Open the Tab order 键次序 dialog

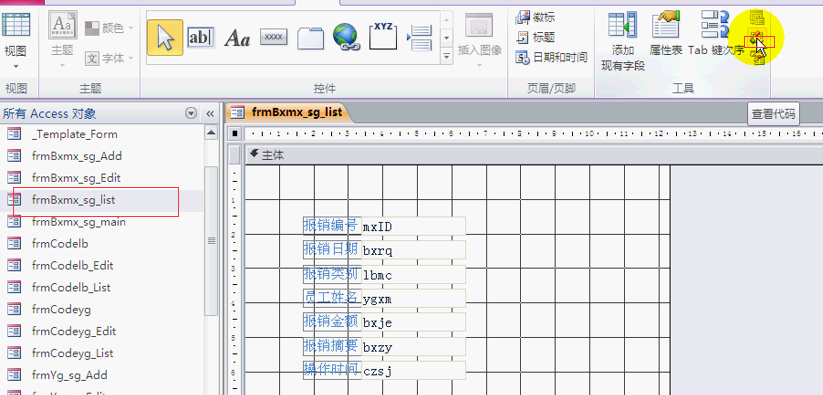(x=716, y=34)
